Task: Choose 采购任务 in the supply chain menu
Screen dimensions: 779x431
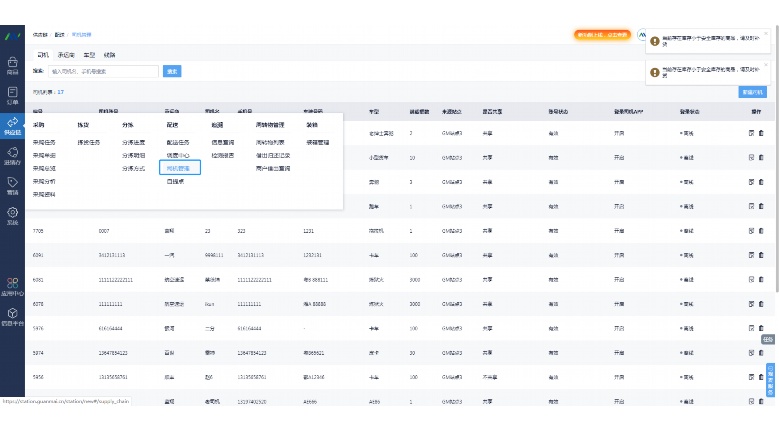Action: pyautogui.click(x=44, y=143)
